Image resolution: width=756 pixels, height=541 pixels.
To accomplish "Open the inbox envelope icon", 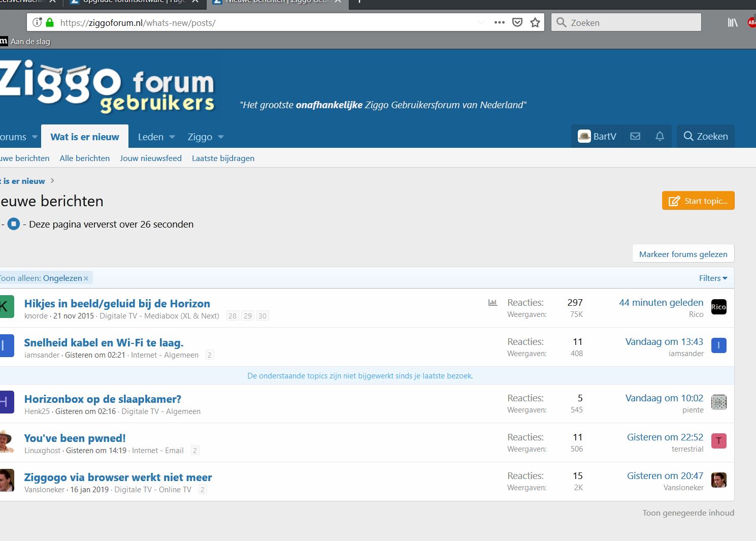I will (x=635, y=136).
